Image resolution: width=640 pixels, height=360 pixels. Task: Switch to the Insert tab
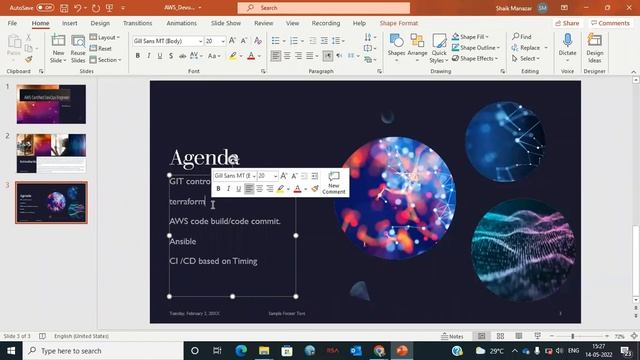point(69,23)
